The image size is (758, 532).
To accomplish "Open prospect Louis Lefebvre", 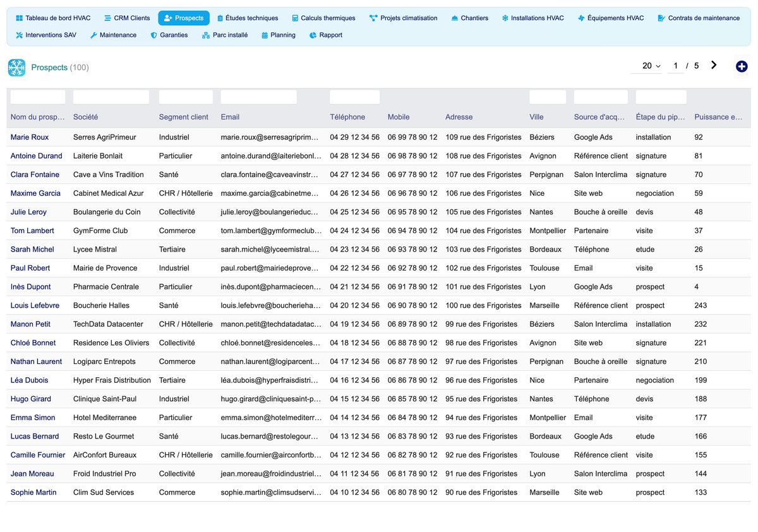I will 35,306.
